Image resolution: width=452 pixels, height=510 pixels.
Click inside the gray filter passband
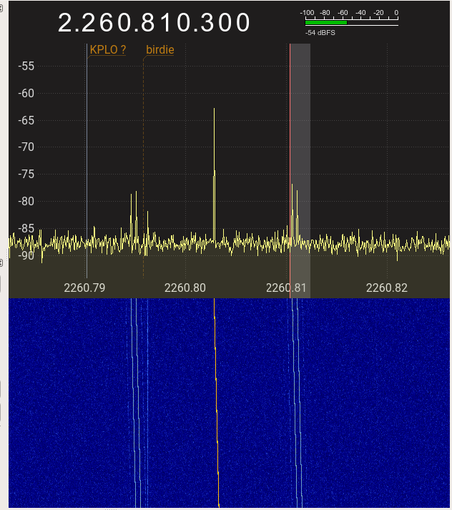(301, 133)
